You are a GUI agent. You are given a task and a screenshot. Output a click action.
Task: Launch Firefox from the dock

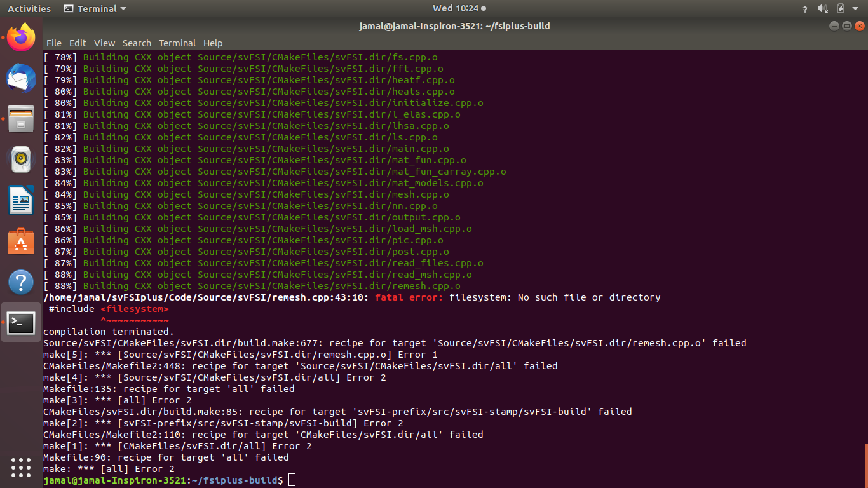coord(21,37)
